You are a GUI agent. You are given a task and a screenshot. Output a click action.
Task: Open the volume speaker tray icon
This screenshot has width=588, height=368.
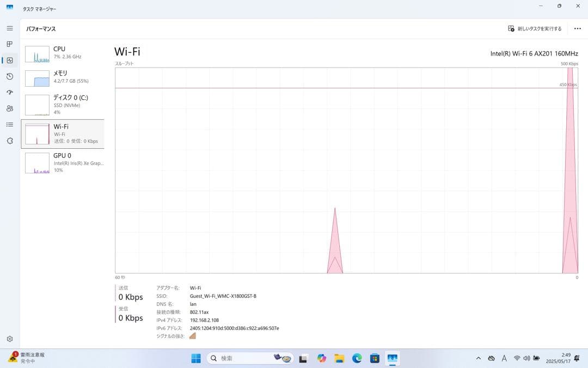pos(526,358)
